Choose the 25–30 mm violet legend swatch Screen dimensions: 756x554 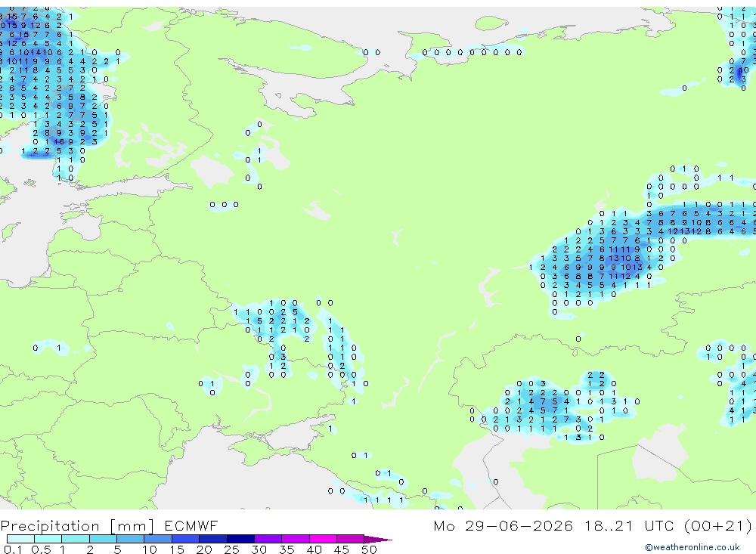point(240,539)
